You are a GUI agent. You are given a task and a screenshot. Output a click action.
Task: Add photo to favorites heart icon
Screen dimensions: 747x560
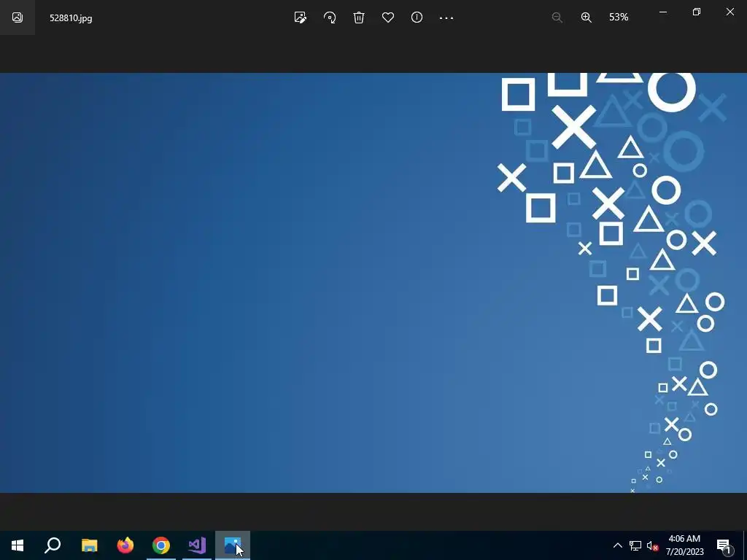pyautogui.click(x=388, y=17)
